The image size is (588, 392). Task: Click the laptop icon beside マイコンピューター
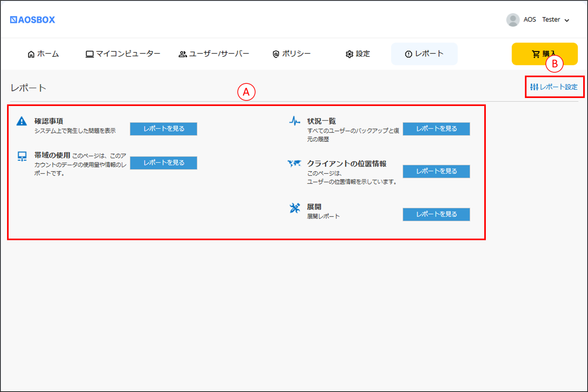click(x=90, y=54)
